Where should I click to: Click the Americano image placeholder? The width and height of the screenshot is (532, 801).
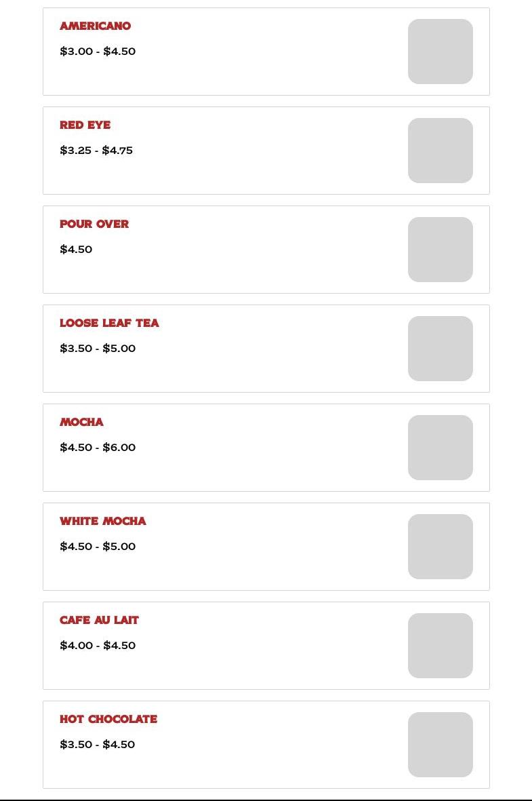pos(440,52)
